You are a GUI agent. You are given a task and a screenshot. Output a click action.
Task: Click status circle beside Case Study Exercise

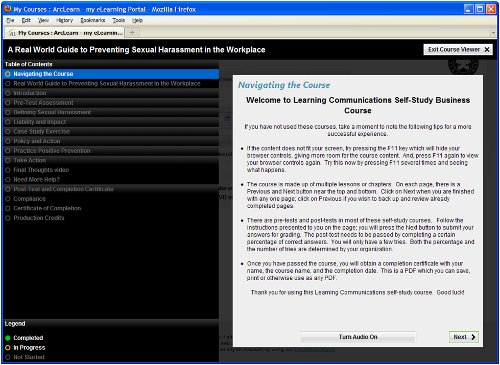click(x=8, y=132)
